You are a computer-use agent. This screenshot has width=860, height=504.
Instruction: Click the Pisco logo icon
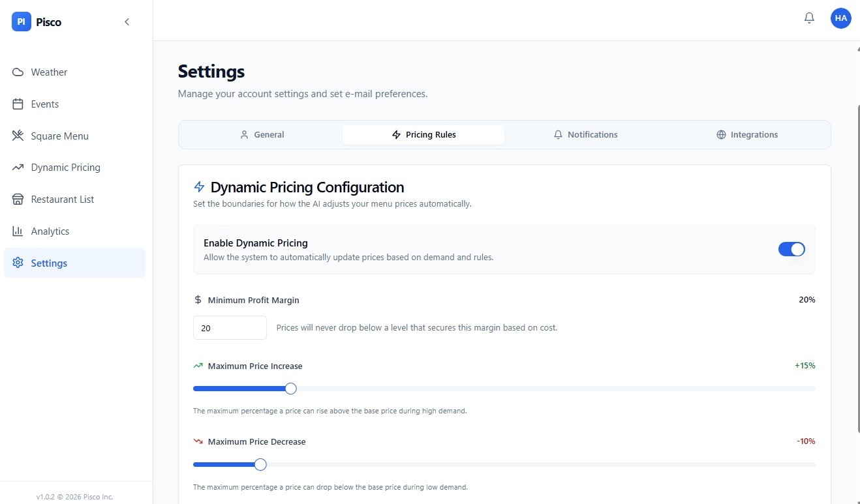[x=22, y=22]
